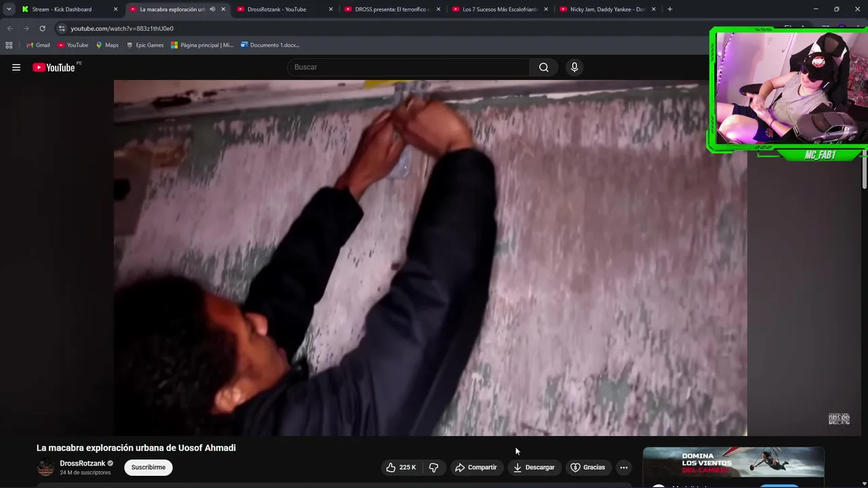
Task: Go back with the browser arrow
Action: pyautogui.click(x=9, y=28)
